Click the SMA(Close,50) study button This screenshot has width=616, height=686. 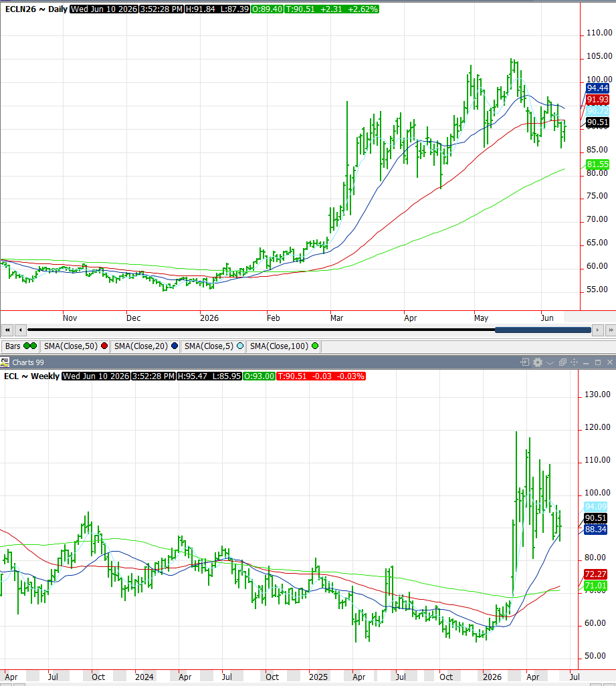[x=75, y=346]
